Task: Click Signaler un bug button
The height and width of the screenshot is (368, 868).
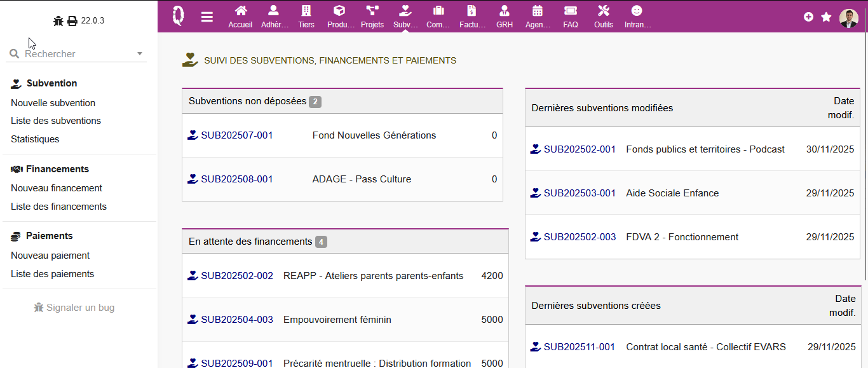Action: 74,308
